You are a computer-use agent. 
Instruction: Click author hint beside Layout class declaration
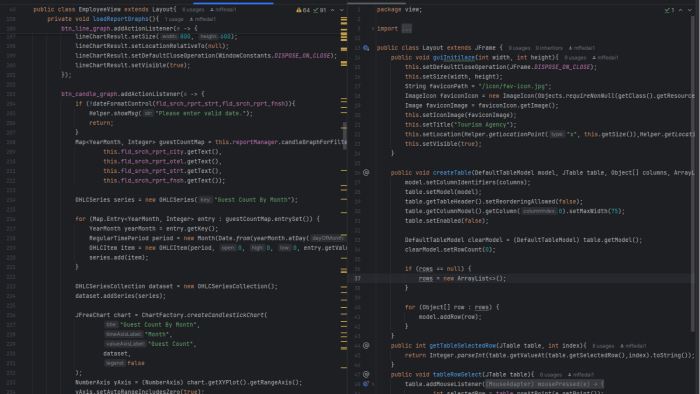[582, 48]
